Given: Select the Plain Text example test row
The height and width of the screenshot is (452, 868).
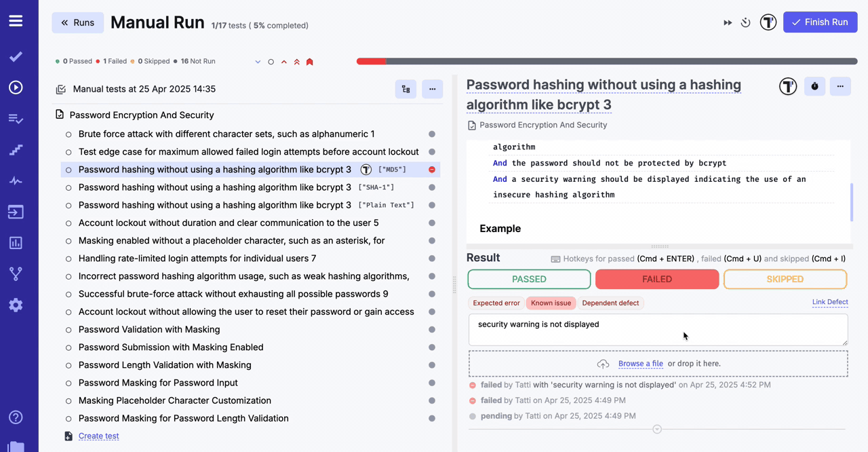Looking at the screenshot, I should pyautogui.click(x=250, y=205).
